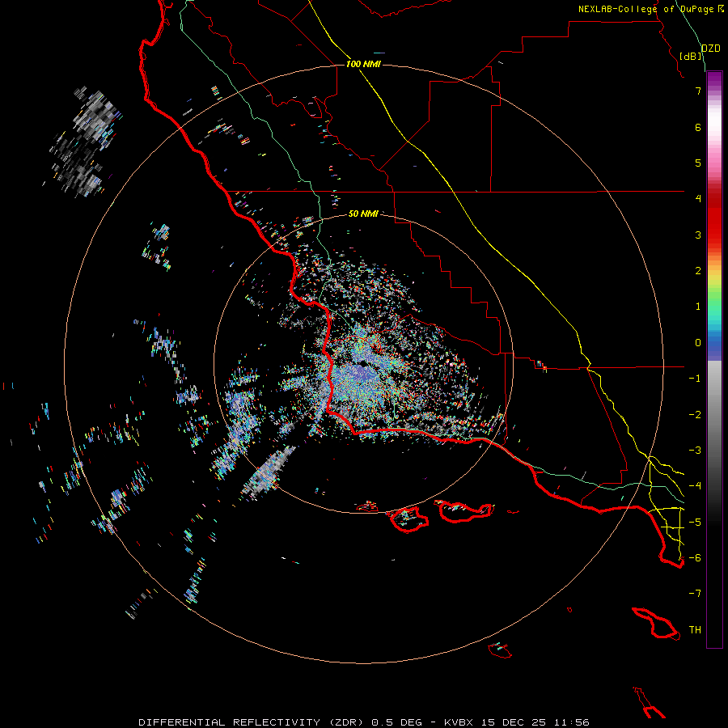Click the 50 NMI range ring label
The image size is (728, 728).
pos(363,214)
